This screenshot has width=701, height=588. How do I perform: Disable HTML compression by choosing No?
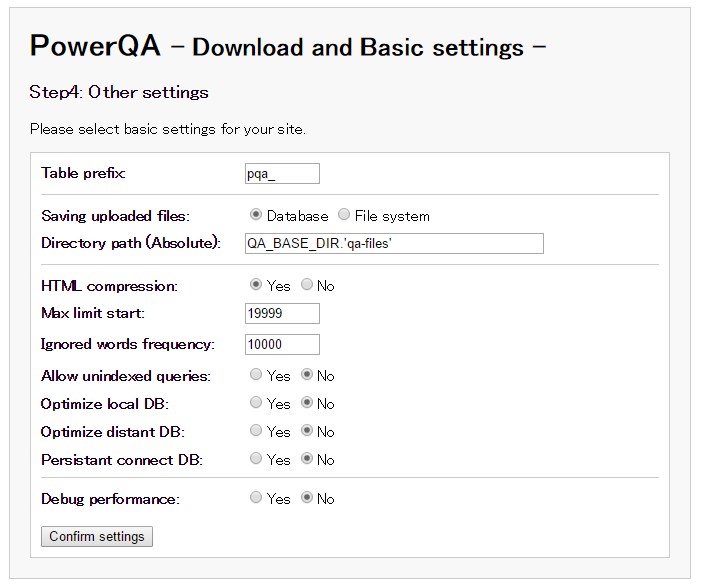tap(307, 285)
